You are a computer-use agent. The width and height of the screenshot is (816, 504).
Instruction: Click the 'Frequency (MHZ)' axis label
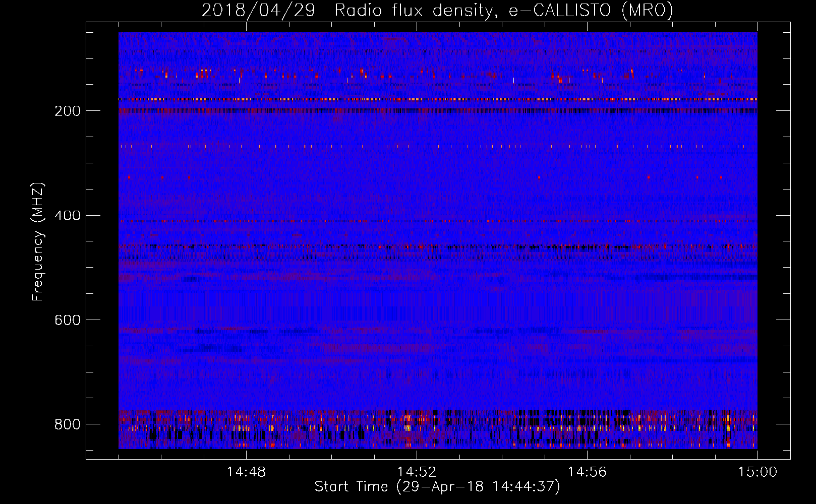point(38,241)
